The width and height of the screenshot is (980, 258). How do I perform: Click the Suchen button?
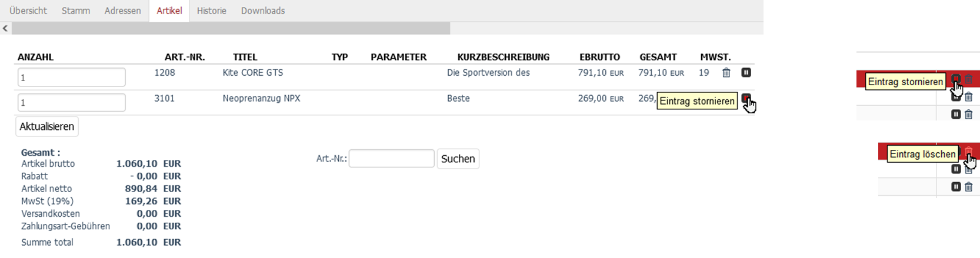click(458, 159)
